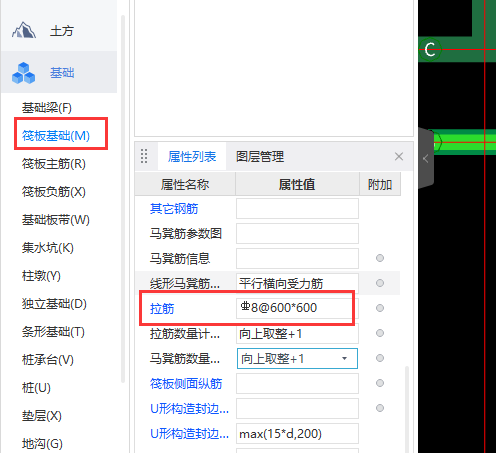The width and height of the screenshot is (496, 453).
Task: Toggle 附加 option for 线形马凳筋 row
Action: (380, 283)
